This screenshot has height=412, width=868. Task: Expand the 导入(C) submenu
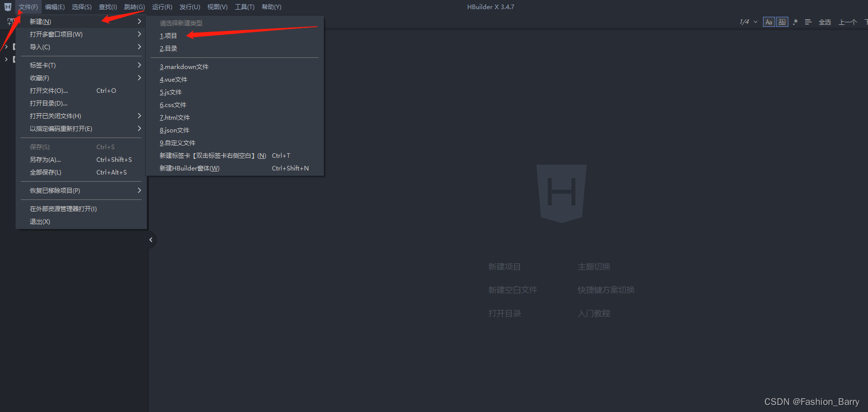click(82, 47)
